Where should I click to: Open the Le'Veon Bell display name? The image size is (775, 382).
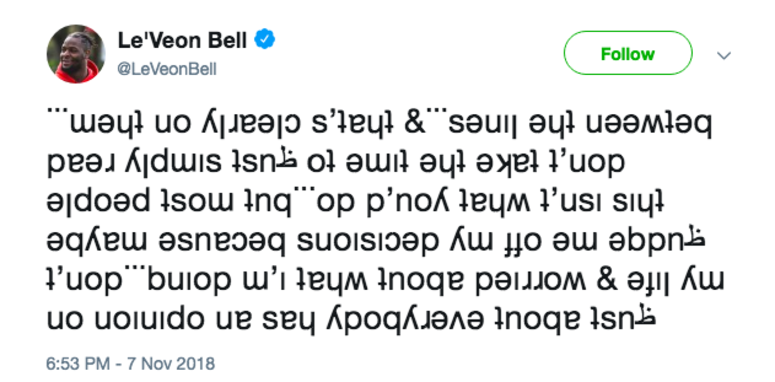pyautogui.click(x=182, y=41)
